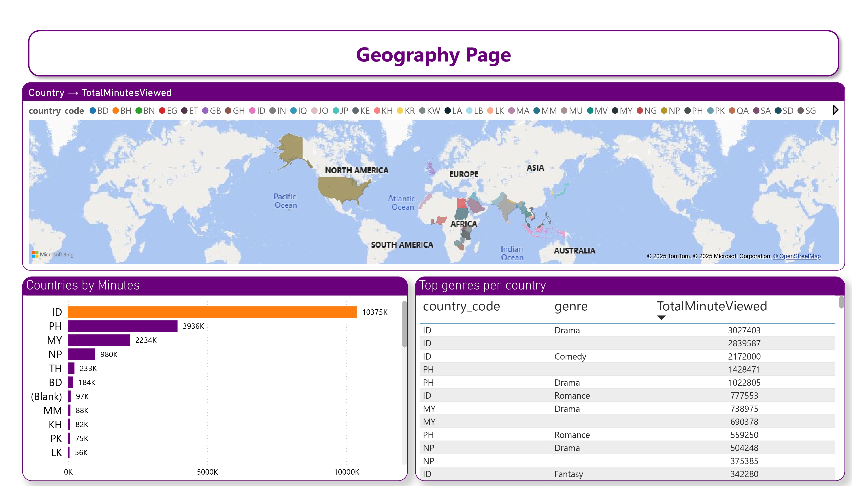This screenshot has width=868, height=502.
Task: Select the ID legend entry
Action: tap(257, 111)
